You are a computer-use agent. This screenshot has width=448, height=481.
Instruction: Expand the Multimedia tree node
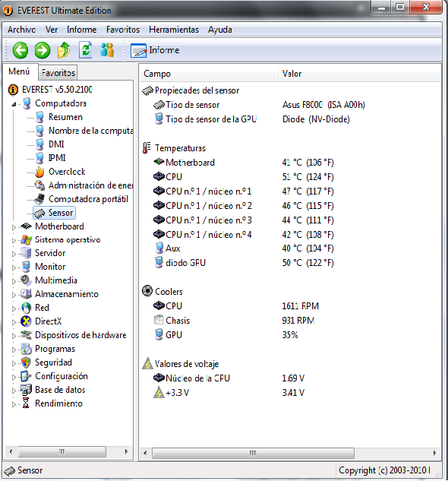tap(14, 281)
